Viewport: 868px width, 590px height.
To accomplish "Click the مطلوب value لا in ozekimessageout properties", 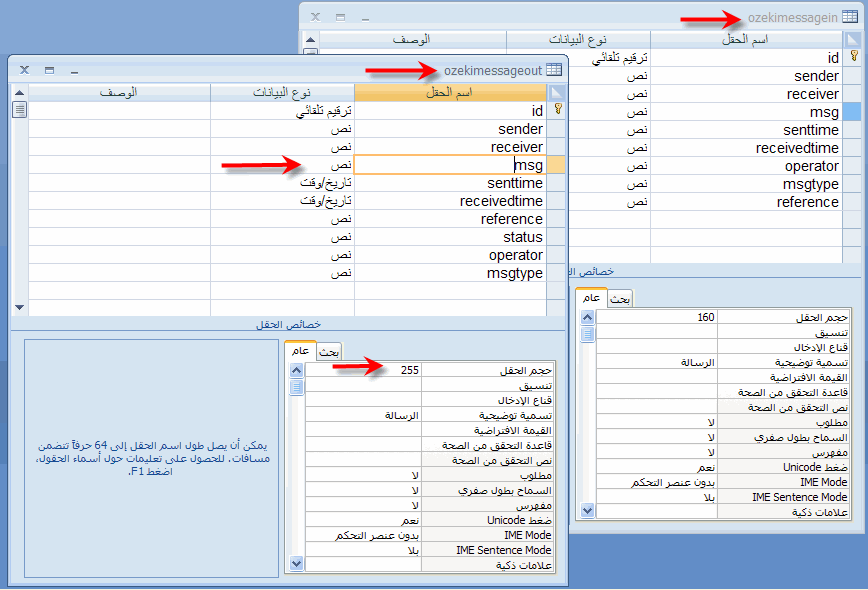I will click(364, 475).
